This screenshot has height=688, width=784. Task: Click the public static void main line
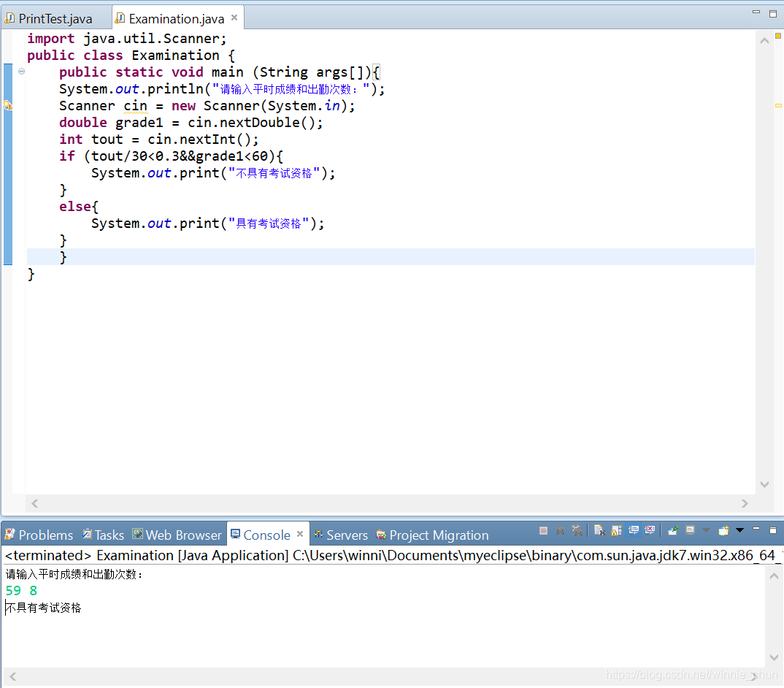[220, 72]
